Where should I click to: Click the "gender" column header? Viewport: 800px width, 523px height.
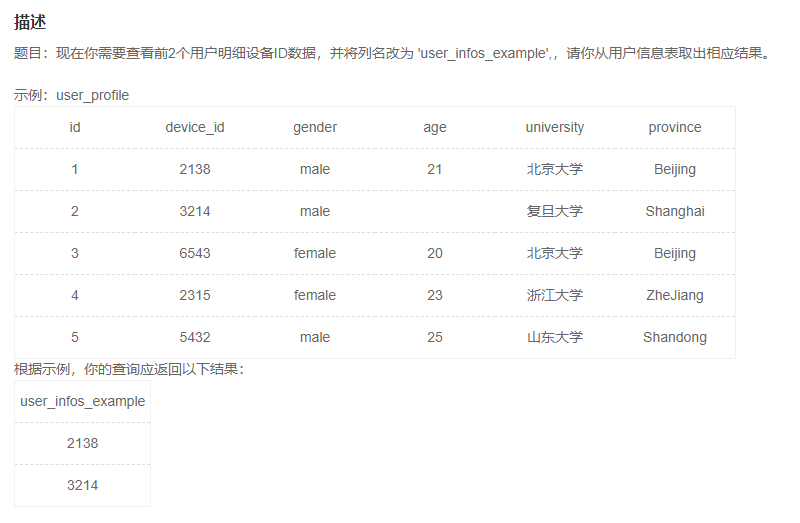(x=315, y=128)
